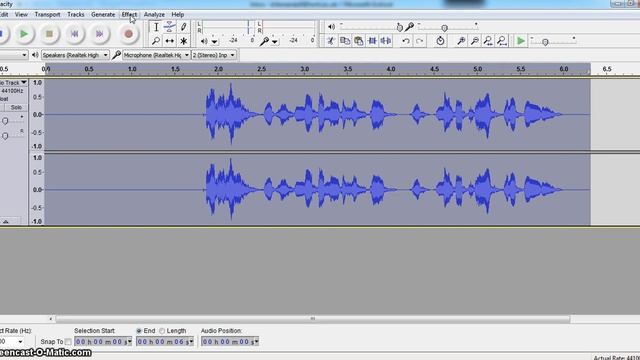The width and height of the screenshot is (640, 360).
Task: Select the Selection (I-beam) tool
Action: 156,27
